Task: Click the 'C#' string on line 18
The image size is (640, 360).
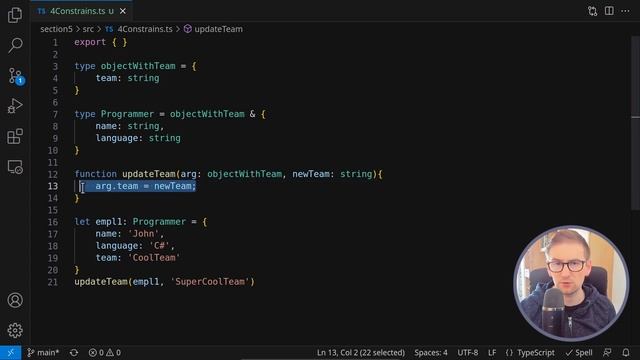Action: (159, 246)
